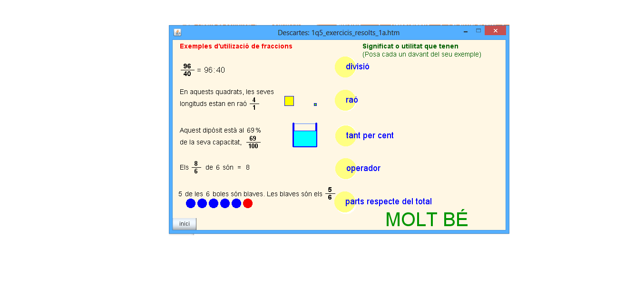The image size is (644, 296).
Task: Minimize the Descartes window
Action: (466, 31)
